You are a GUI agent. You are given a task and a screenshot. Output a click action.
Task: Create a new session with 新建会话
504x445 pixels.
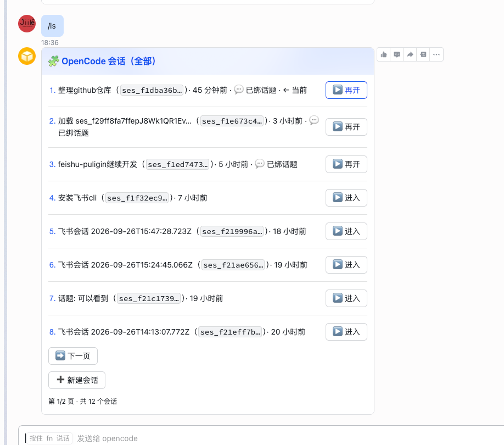click(x=77, y=380)
